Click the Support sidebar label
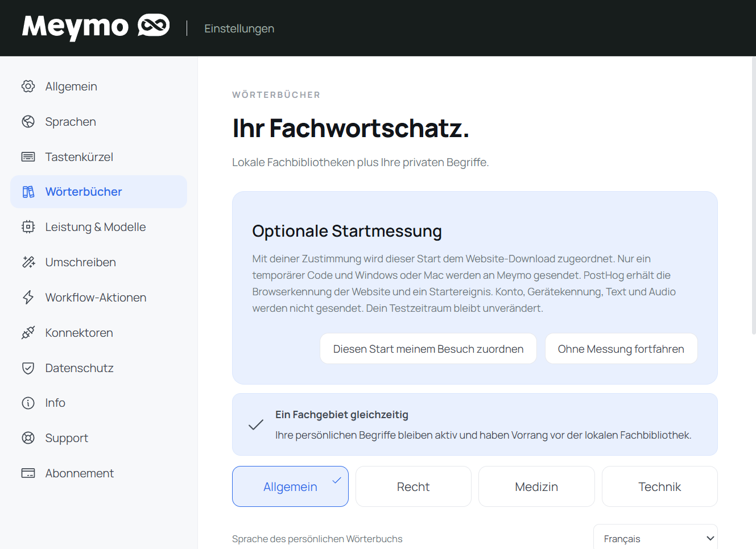This screenshot has width=756, height=549. (67, 438)
